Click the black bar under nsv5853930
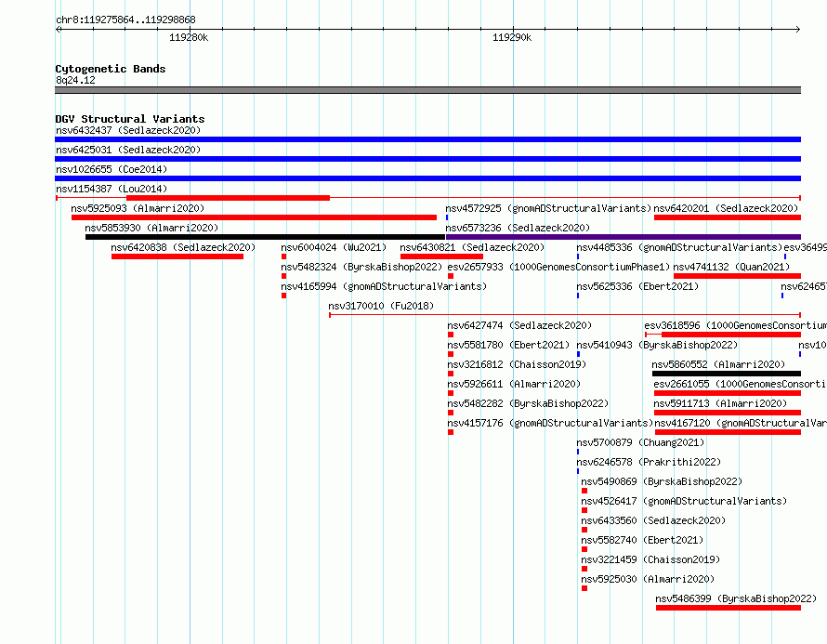827x644 pixels. point(266,237)
